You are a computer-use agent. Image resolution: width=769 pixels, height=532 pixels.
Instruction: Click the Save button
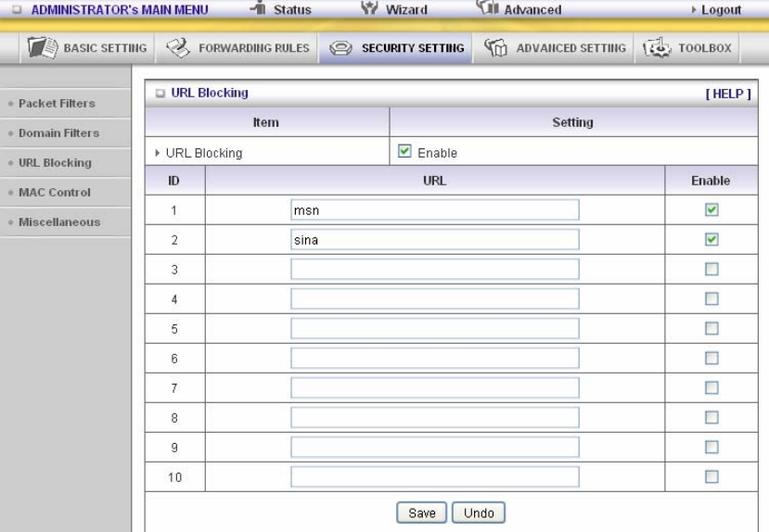pos(422,513)
